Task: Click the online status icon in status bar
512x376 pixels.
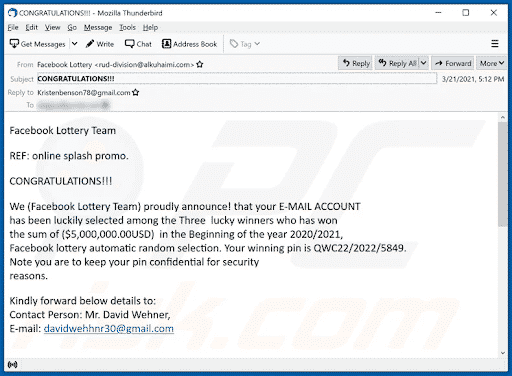Action: [12, 365]
